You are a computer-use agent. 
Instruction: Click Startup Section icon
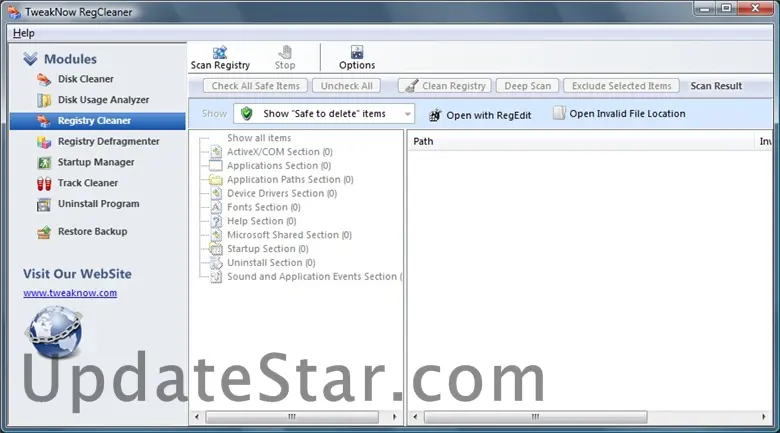click(x=216, y=249)
